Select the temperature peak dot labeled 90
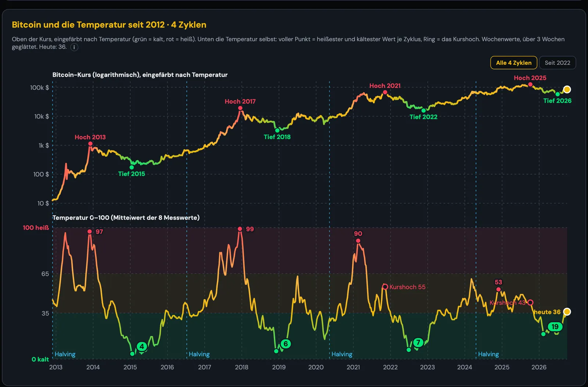 [358, 241]
